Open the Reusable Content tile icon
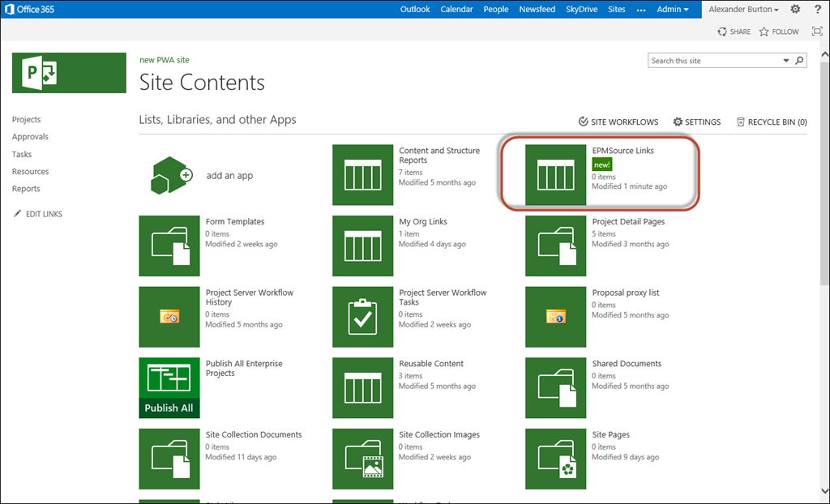This screenshot has width=830, height=504. coord(362,387)
